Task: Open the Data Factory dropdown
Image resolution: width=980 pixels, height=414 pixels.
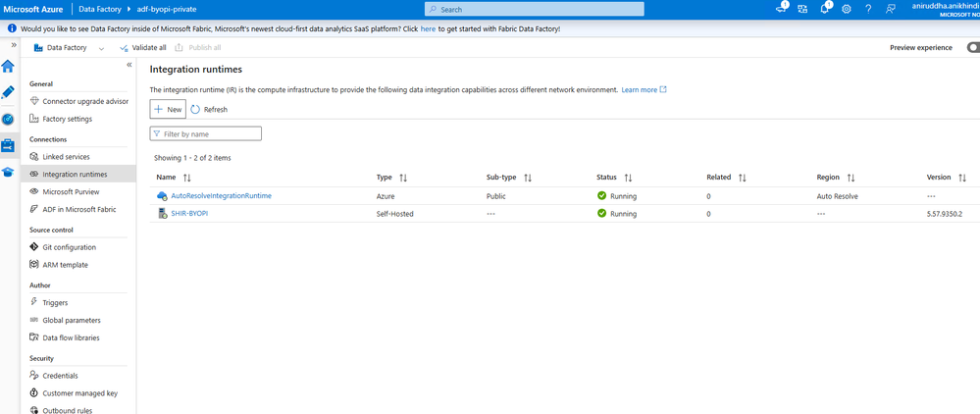Action: [69, 47]
